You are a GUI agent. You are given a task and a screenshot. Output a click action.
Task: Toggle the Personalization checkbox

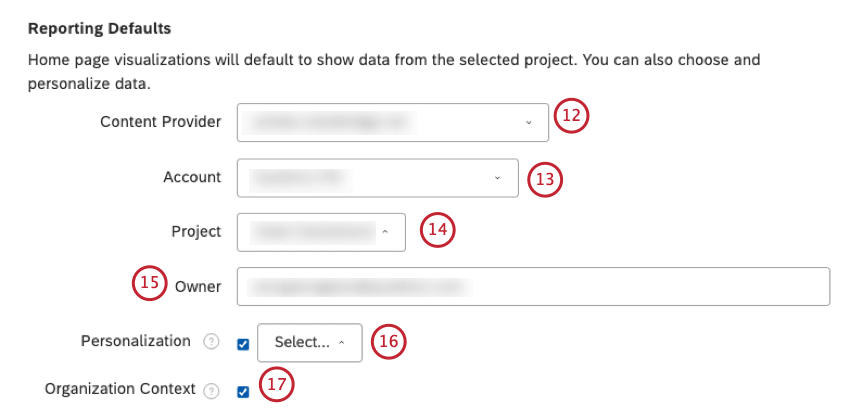click(x=243, y=344)
